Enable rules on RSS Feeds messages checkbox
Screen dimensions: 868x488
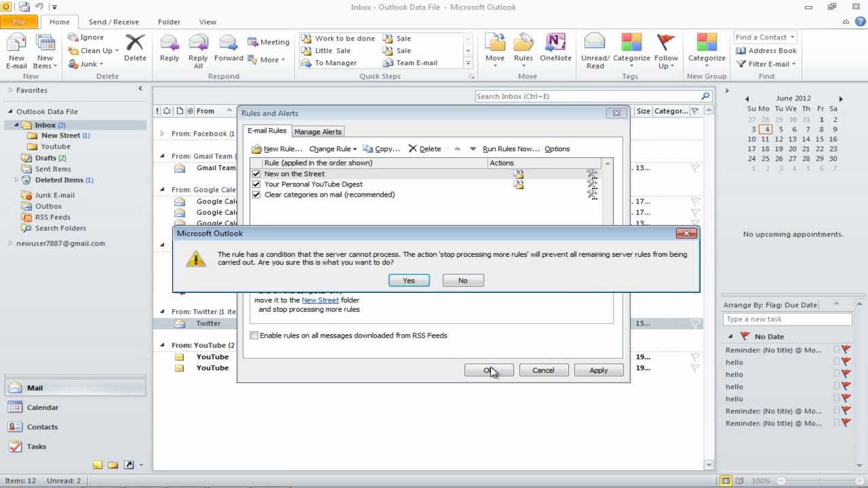coord(254,335)
